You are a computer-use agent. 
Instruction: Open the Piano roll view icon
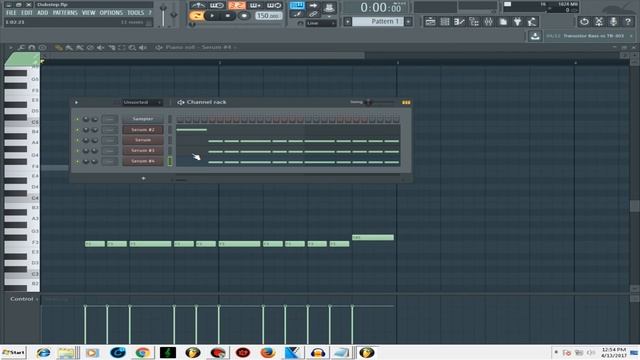coord(459,22)
